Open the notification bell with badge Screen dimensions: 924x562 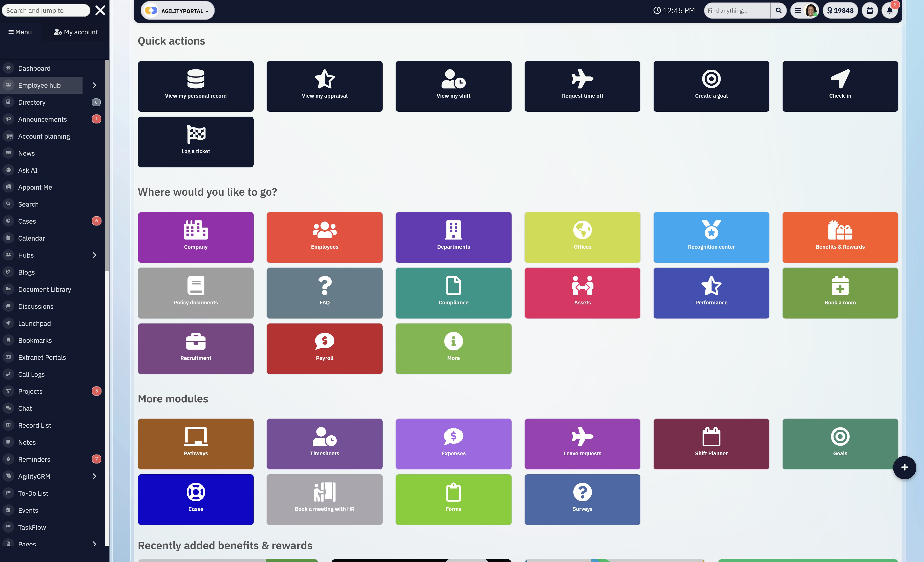[890, 10]
